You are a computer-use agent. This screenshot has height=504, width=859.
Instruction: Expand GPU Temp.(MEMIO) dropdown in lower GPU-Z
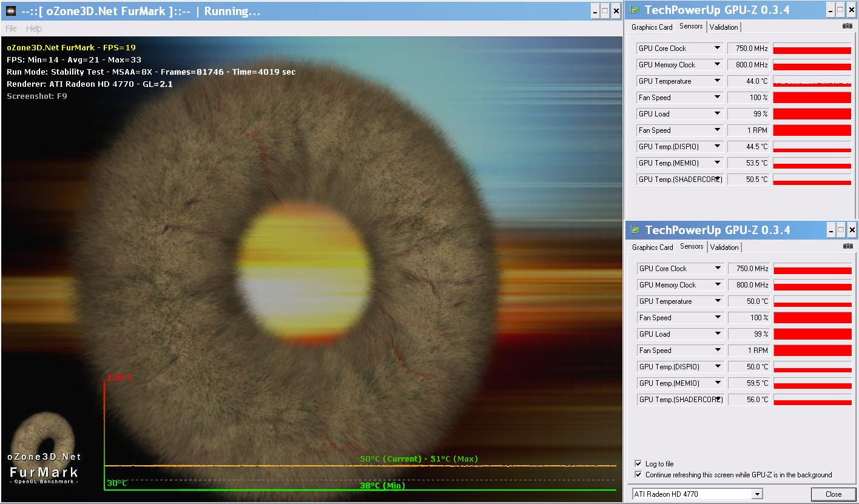(x=718, y=383)
